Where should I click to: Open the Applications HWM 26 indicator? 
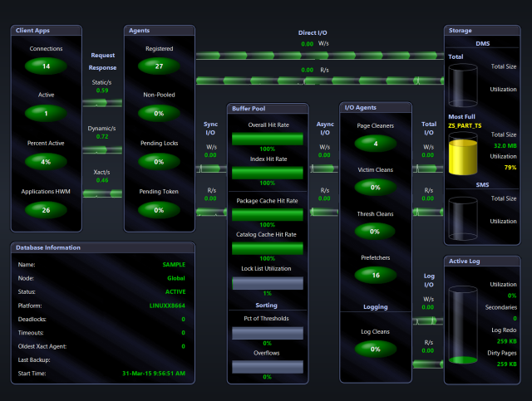(46, 210)
